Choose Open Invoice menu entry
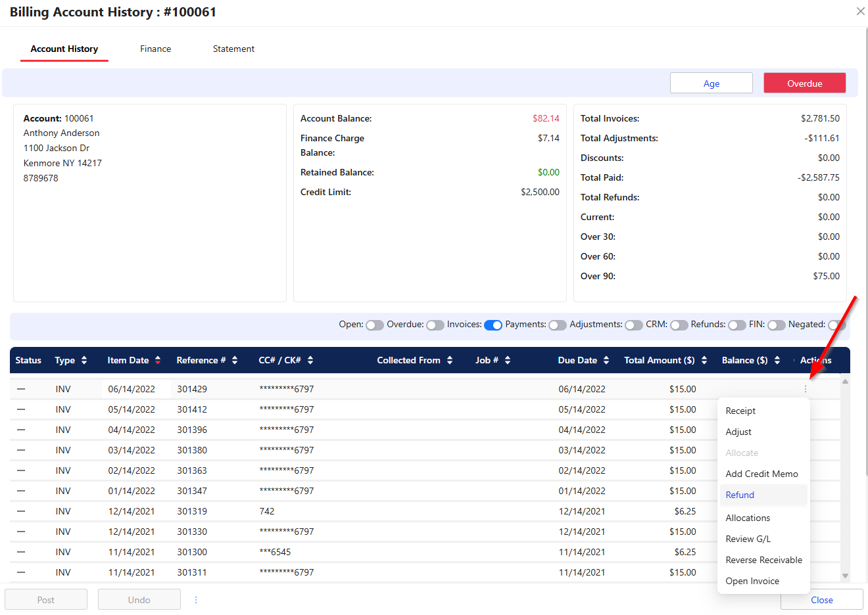 click(763, 581)
